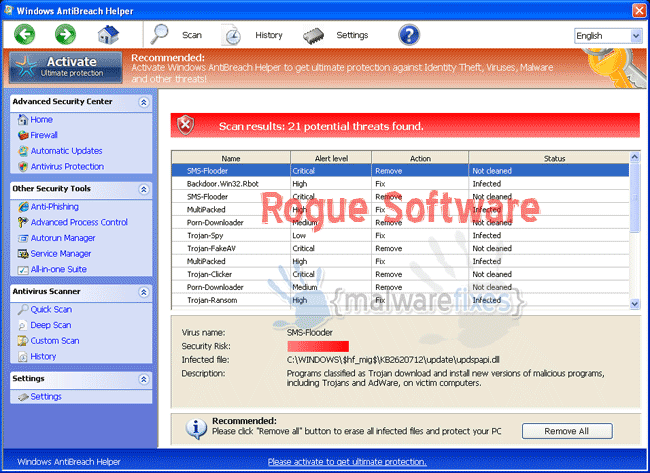Click the Anti-Phishing icon
This screenshot has height=473, width=650.
(23, 207)
